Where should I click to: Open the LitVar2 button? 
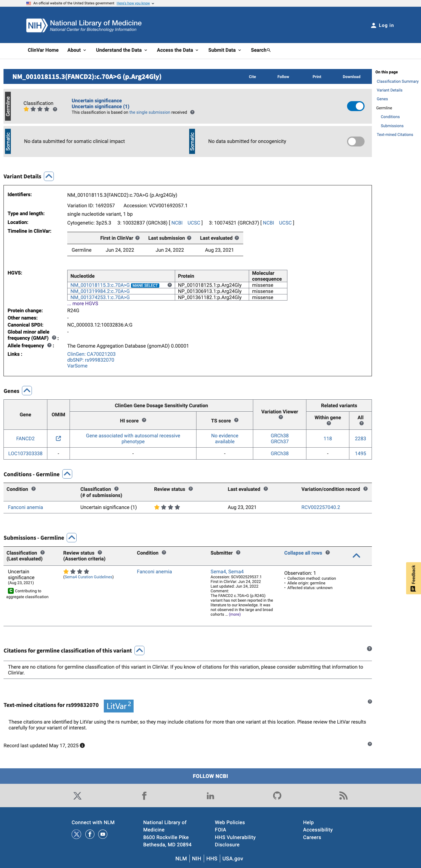[x=119, y=706]
